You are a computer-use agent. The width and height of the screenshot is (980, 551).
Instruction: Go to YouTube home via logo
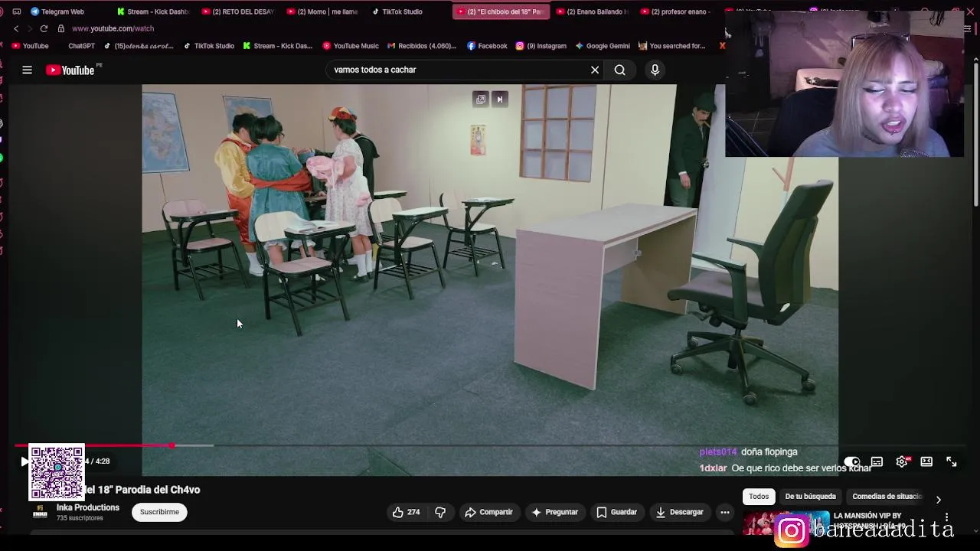click(70, 70)
